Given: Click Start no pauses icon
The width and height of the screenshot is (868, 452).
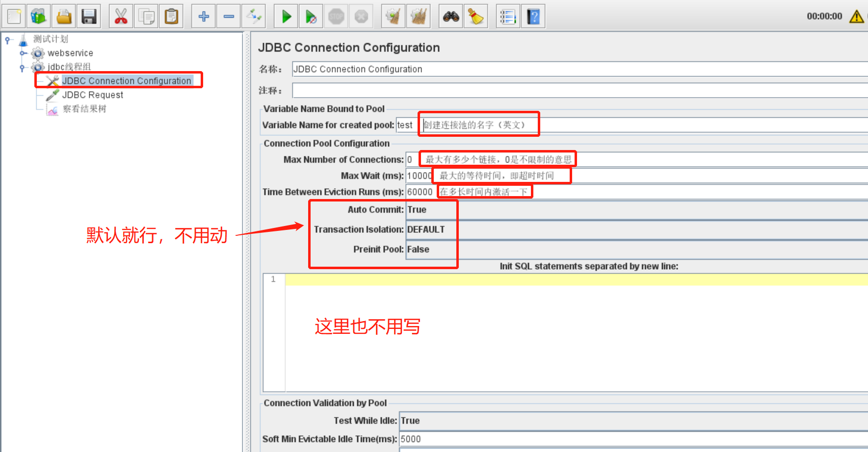Looking at the screenshot, I should pos(311,16).
